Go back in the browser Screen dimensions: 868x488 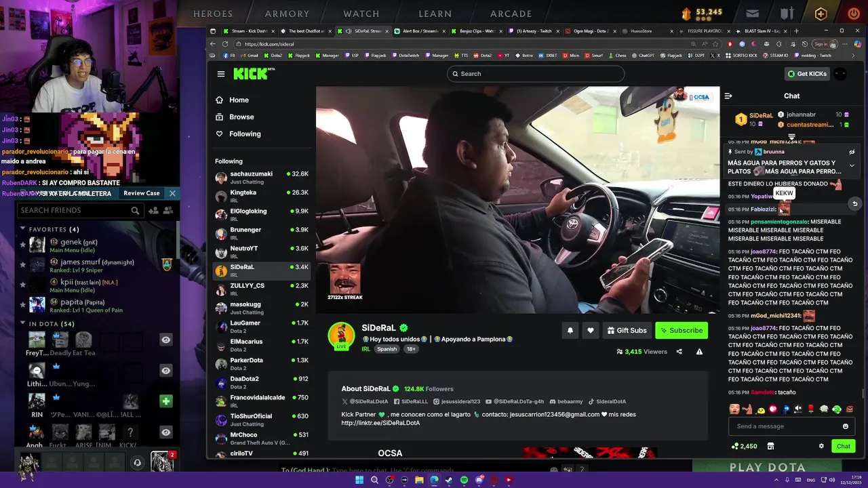click(x=213, y=44)
